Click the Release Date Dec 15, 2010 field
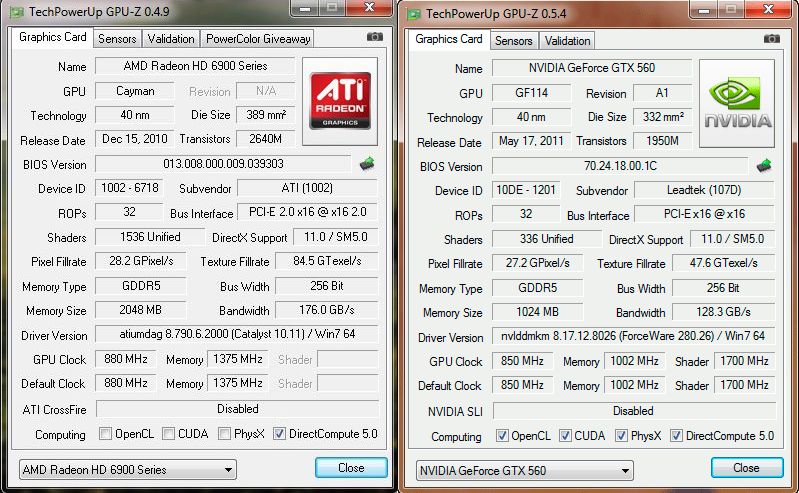This screenshot has width=799, height=493. click(135, 139)
